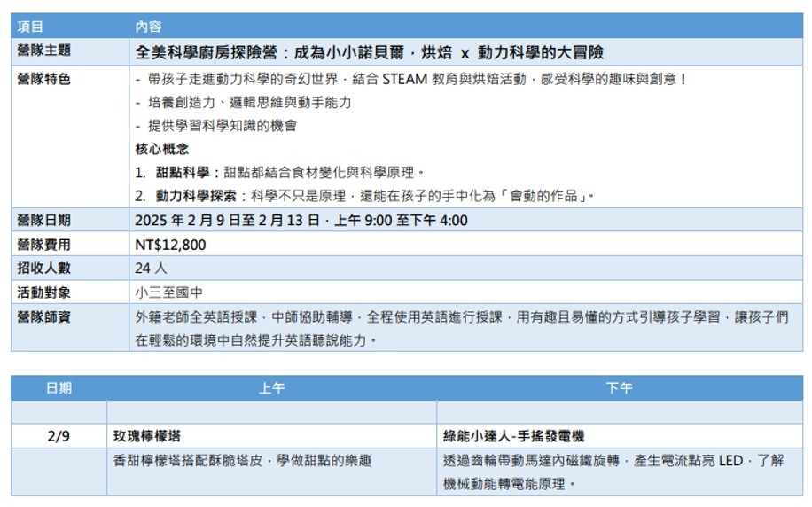Click the 24 人 enrollment value
The image size is (812, 507).
(x=151, y=268)
